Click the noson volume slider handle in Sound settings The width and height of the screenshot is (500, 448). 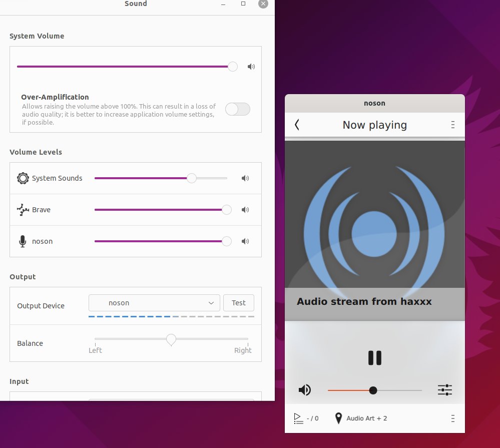pyautogui.click(x=227, y=241)
